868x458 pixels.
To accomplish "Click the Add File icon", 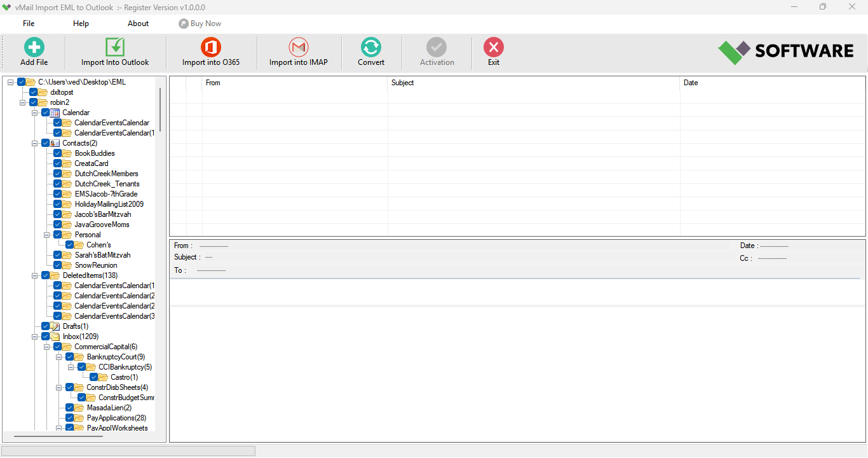I will pos(34,47).
